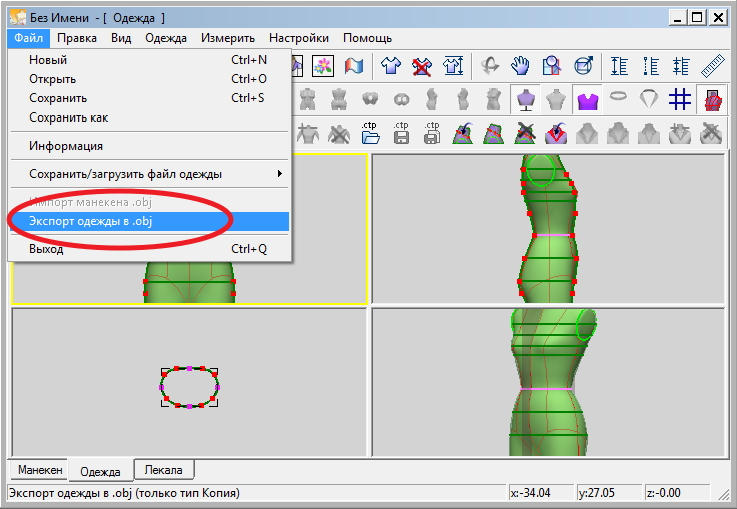This screenshot has height=509, width=737.
Task: Switch to the Манекен tab
Action: pos(40,470)
